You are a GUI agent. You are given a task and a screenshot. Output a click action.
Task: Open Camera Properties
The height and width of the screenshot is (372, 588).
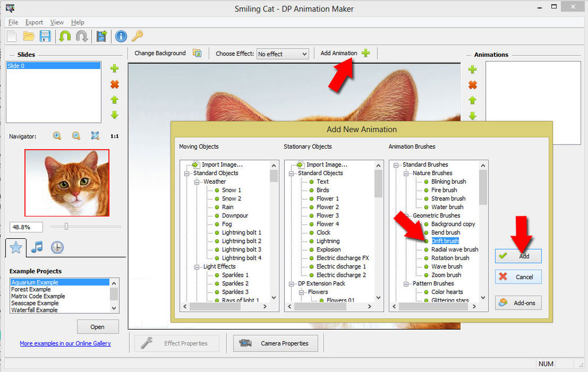coord(276,343)
